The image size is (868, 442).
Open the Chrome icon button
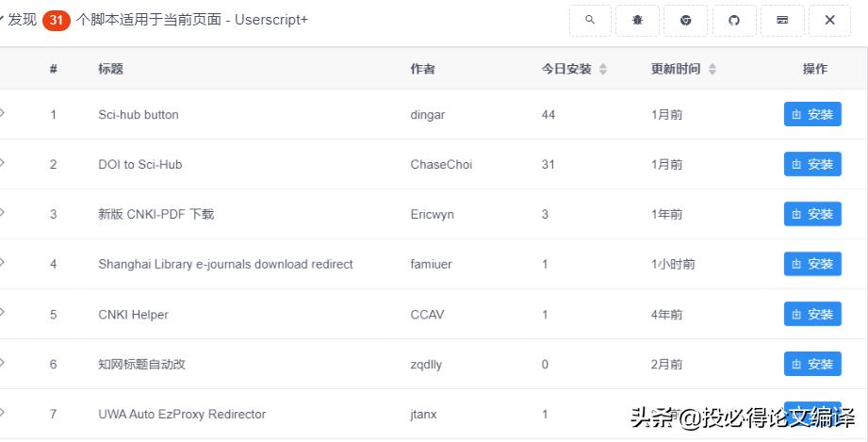(x=685, y=21)
